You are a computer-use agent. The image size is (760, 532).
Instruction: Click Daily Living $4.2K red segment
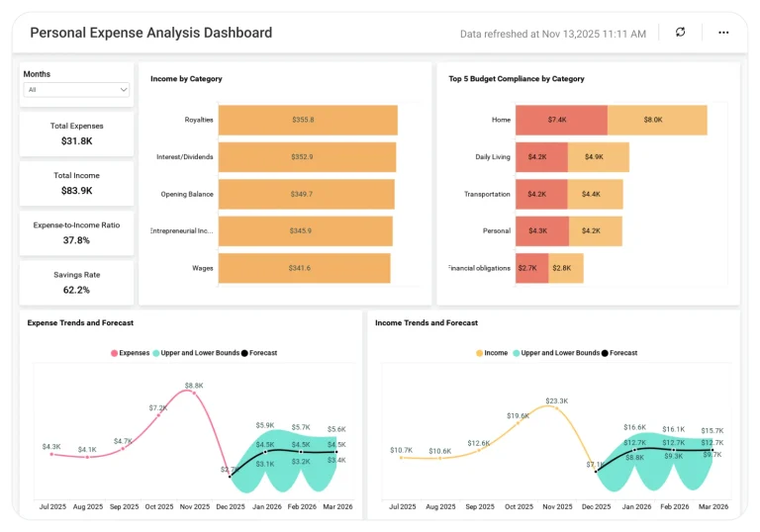(541, 157)
